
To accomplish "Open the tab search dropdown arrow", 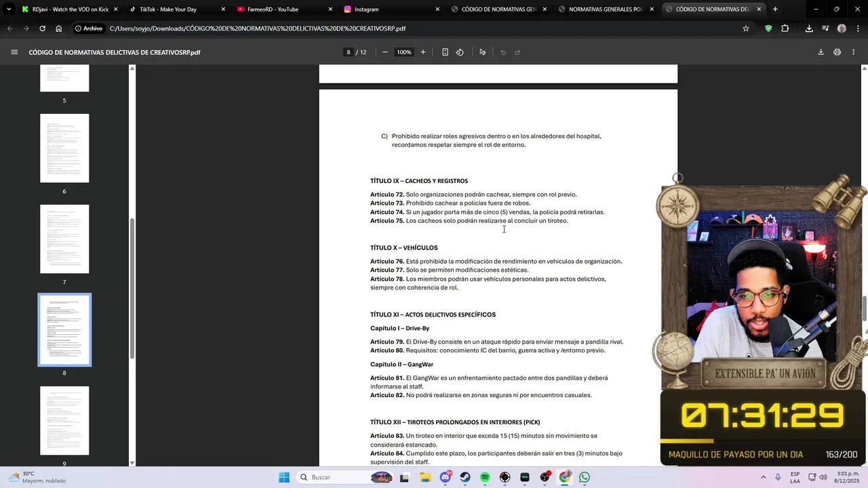I will (9, 9).
